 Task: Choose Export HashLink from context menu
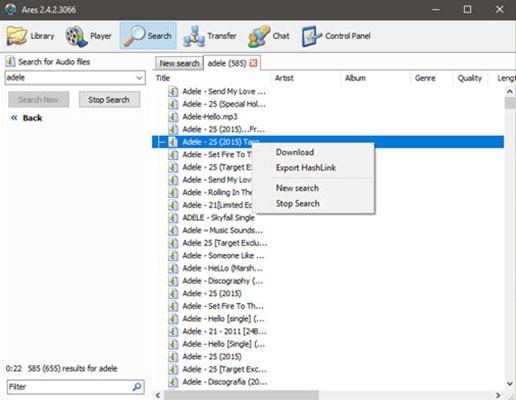click(306, 168)
